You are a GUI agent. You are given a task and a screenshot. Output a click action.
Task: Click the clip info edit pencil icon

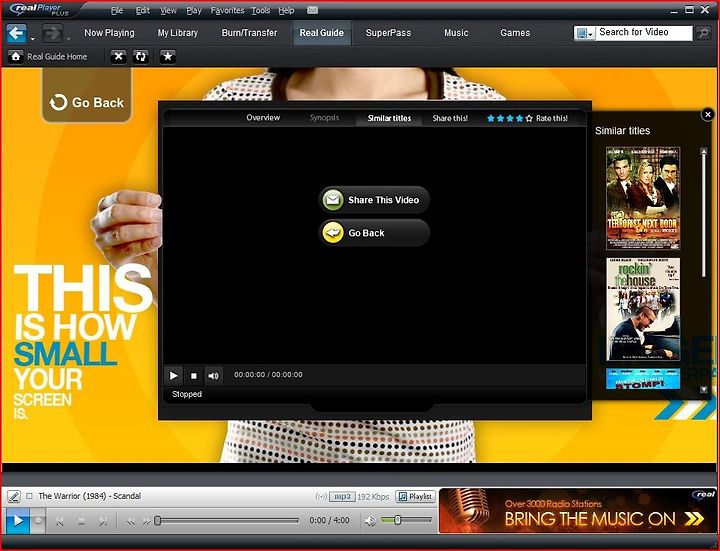click(x=14, y=496)
